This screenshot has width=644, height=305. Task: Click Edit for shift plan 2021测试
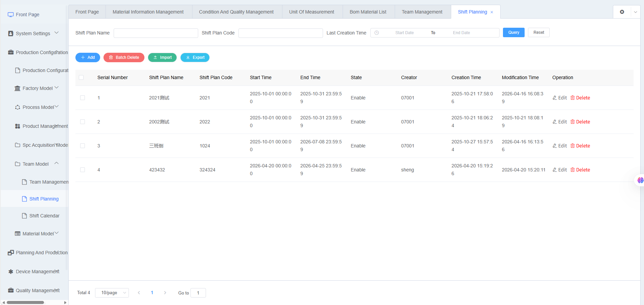(559, 98)
